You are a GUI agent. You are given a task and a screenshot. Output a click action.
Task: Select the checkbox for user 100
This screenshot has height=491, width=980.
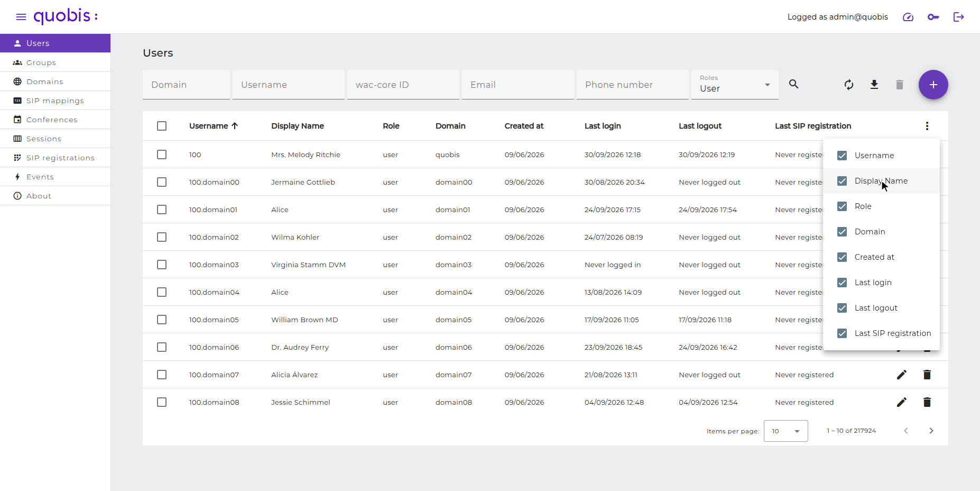click(162, 154)
